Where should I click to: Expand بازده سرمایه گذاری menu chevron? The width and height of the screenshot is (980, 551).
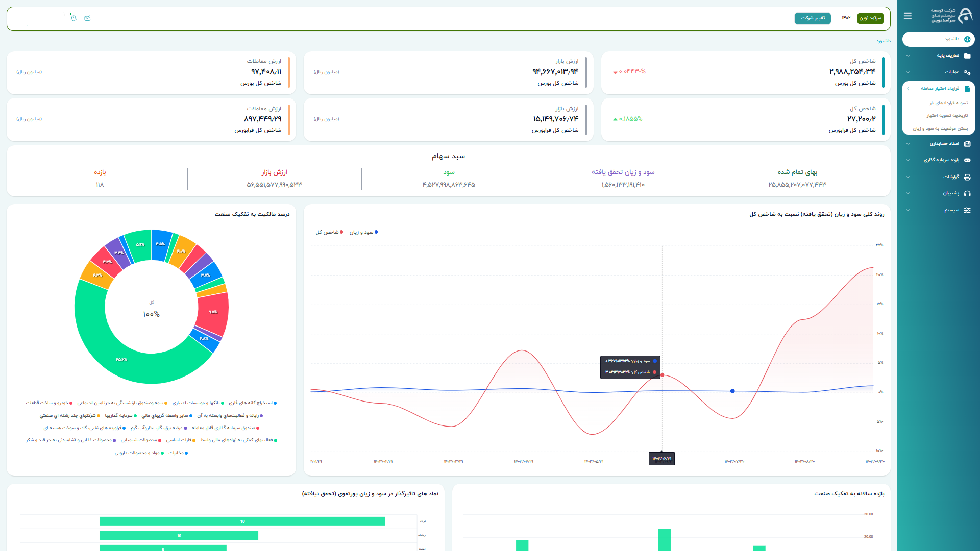click(908, 160)
